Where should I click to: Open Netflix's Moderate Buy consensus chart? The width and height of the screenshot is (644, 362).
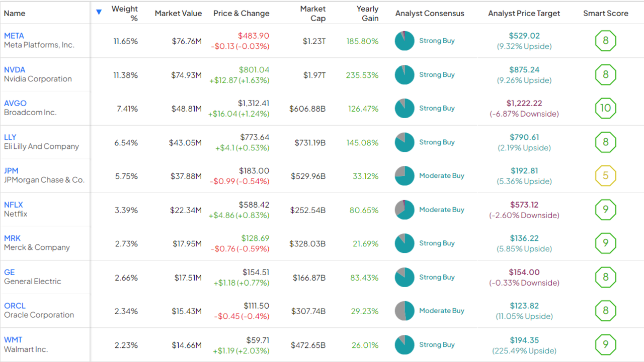pos(405,210)
